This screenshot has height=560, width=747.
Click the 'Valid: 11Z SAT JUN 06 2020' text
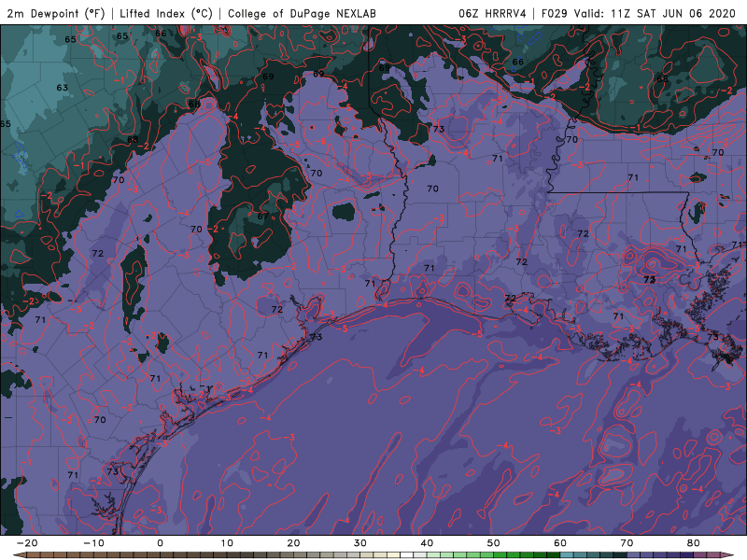[655, 13]
